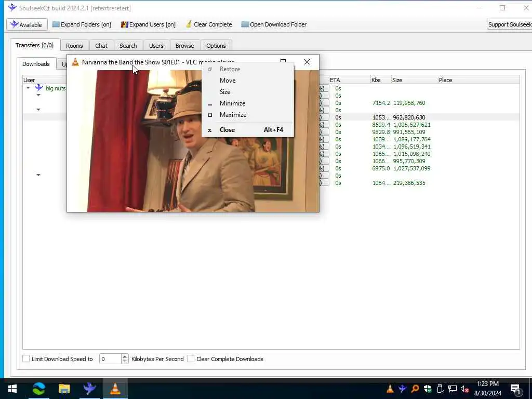This screenshot has height=399, width=532.
Task: Click the size value 1,089,177,764
Action: pyautogui.click(x=411, y=139)
